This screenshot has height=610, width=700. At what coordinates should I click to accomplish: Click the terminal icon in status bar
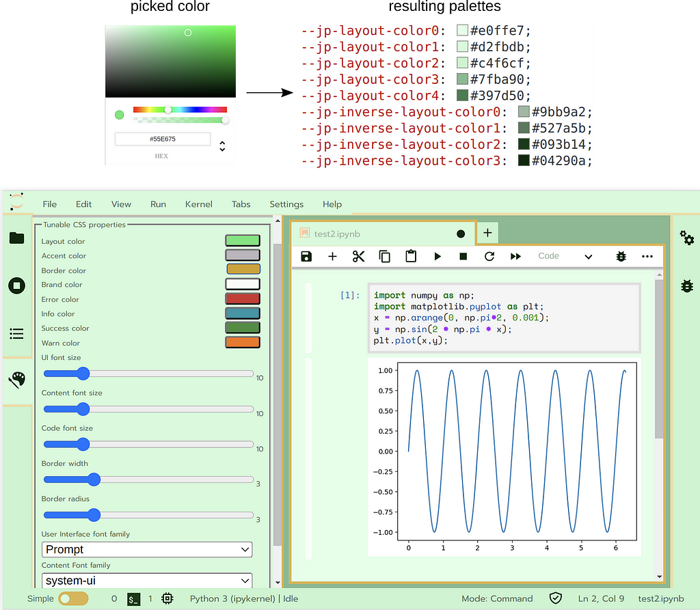(133, 599)
